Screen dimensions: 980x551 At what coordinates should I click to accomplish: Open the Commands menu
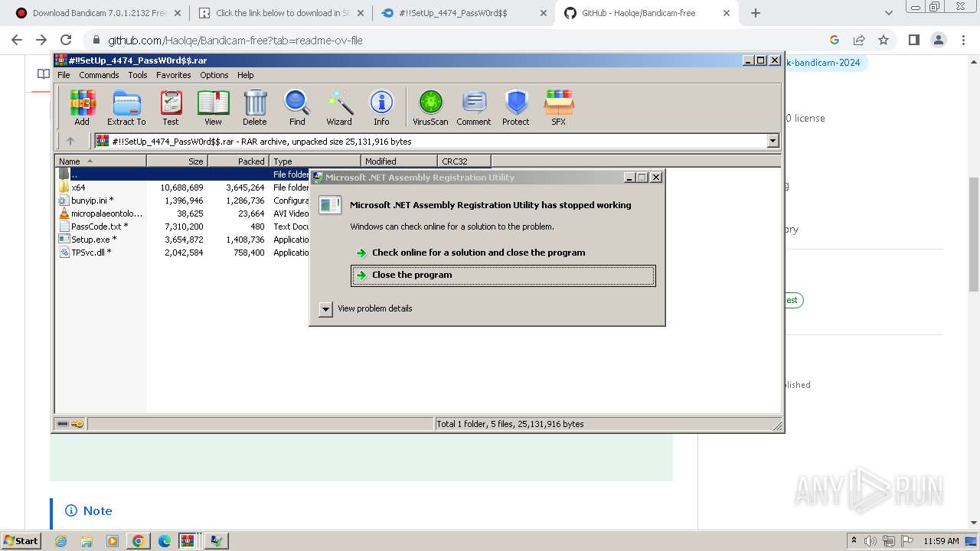coord(99,75)
